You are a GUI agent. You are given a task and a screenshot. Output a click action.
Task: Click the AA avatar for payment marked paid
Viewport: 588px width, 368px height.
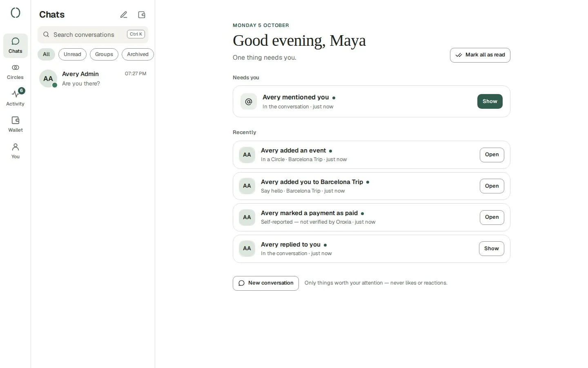pyautogui.click(x=247, y=218)
